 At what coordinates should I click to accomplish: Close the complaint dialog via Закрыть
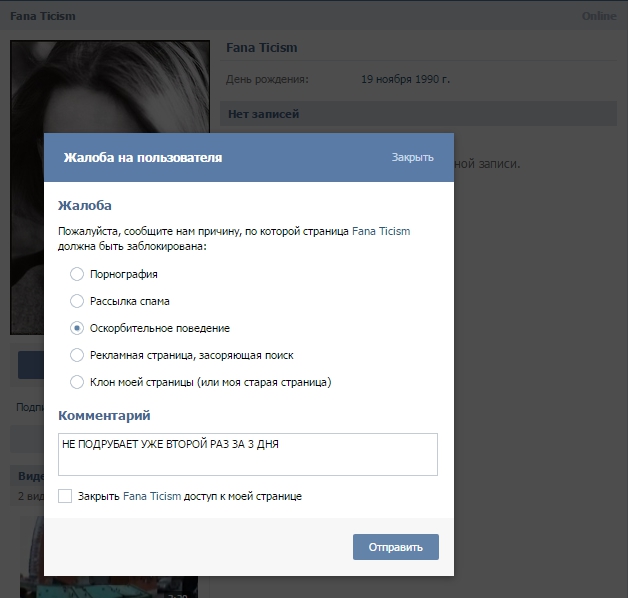click(x=412, y=158)
